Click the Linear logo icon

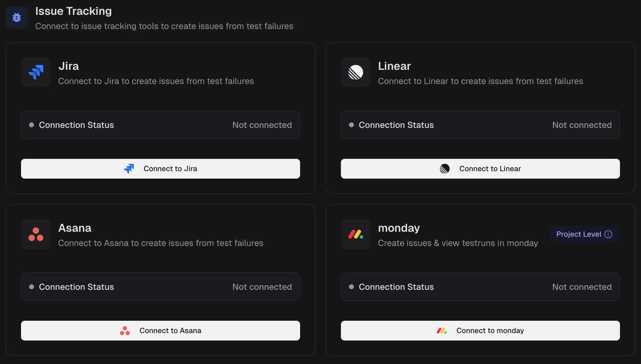[x=355, y=72]
